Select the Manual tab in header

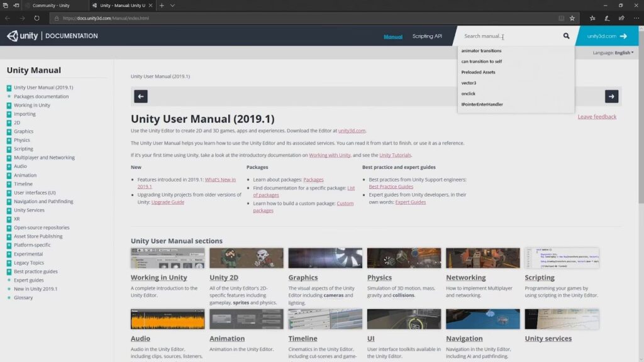coord(393,36)
